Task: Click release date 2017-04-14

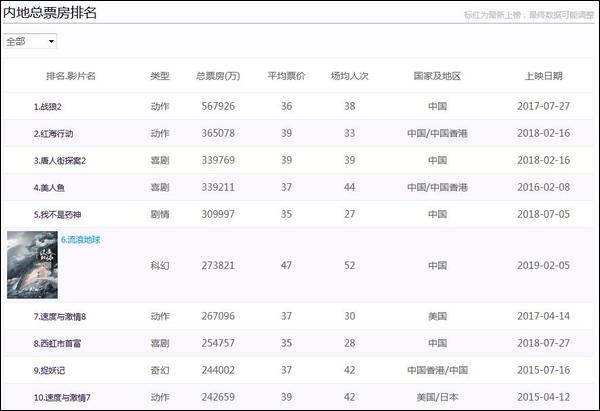Action: pyautogui.click(x=543, y=316)
